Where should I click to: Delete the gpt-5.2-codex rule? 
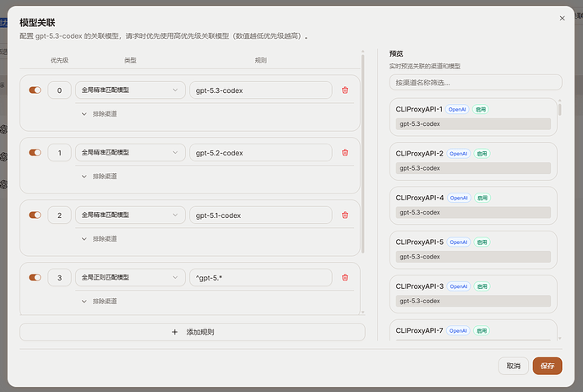click(345, 152)
